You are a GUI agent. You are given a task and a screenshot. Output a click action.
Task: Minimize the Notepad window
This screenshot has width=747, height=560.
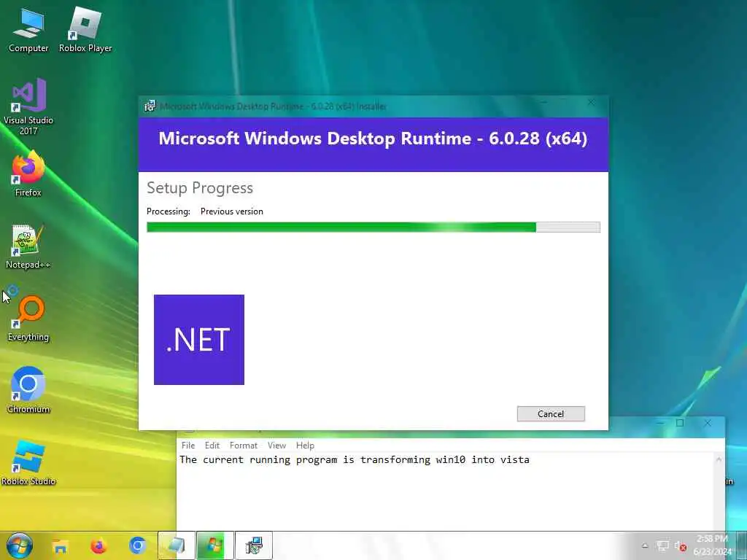tap(660, 423)
